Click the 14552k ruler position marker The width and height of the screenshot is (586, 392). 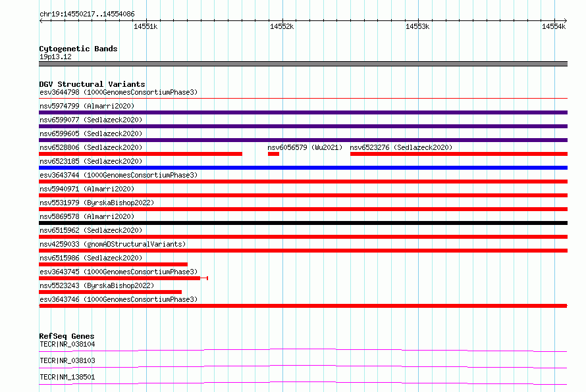(282, 26)
